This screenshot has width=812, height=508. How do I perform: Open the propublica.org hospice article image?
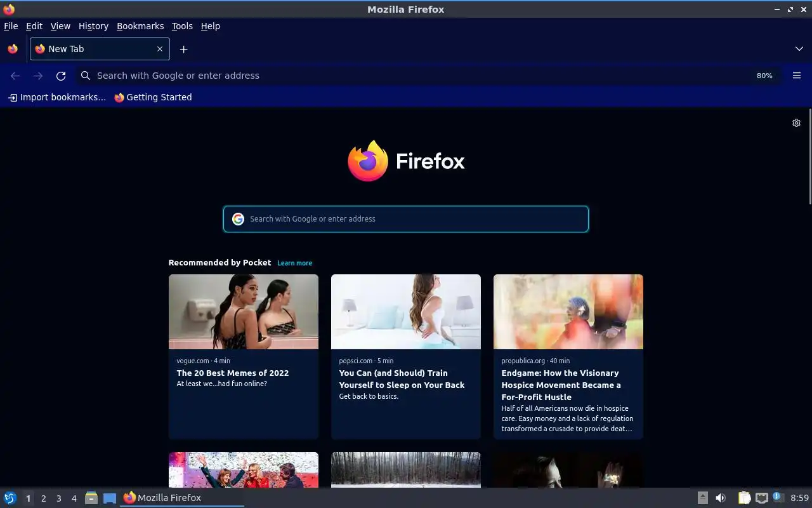point(568,312)
